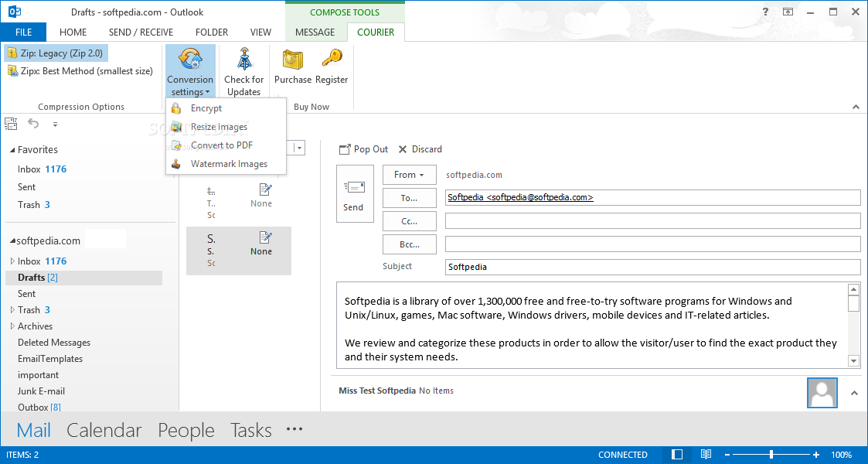Viewport: 868px width, 464px height.
Task: Select Zip: Legacy (Zip 2.0) compression option
Action: point(56,53)
